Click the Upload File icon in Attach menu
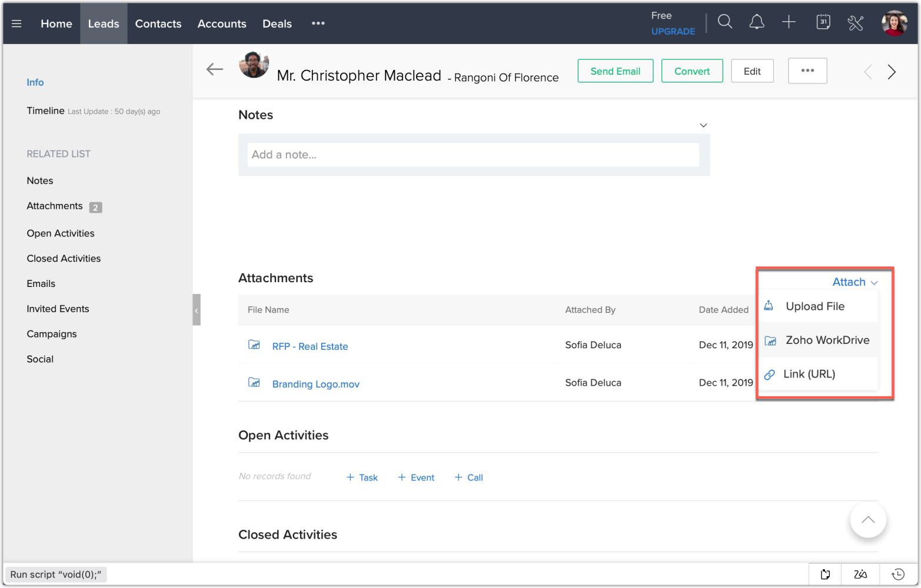Viewport: 921px width, 588px height. [769, 305]
